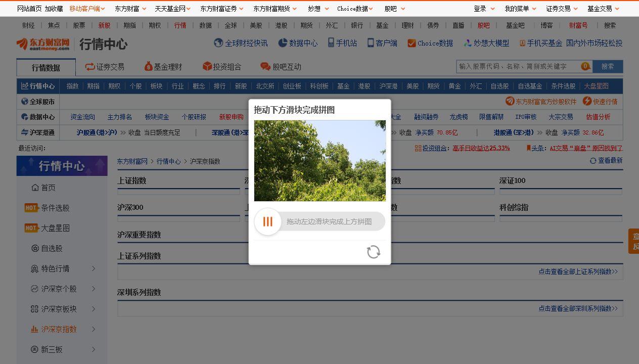Open 自选股 star icon in sidebar

click(35, 248)
